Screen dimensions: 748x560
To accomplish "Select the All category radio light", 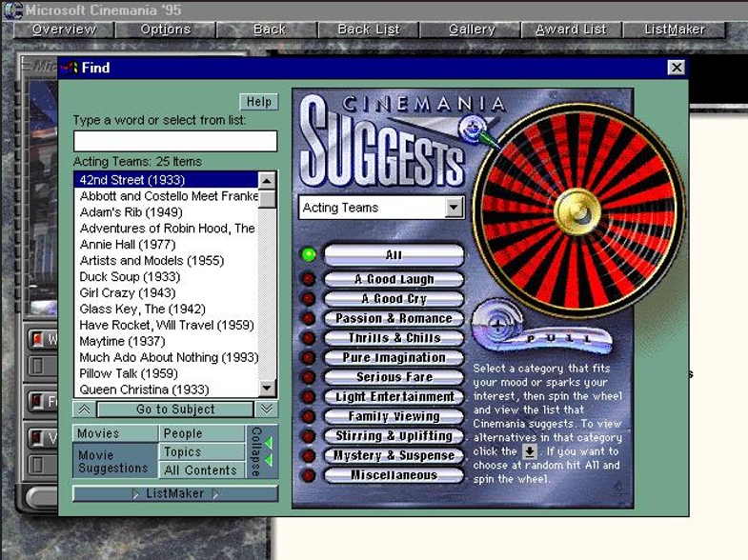I will coord(309,255).
